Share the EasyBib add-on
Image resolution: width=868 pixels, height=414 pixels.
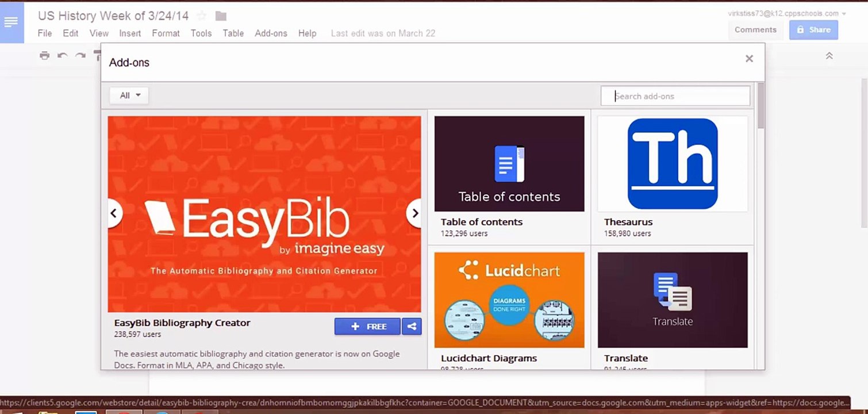412,327
